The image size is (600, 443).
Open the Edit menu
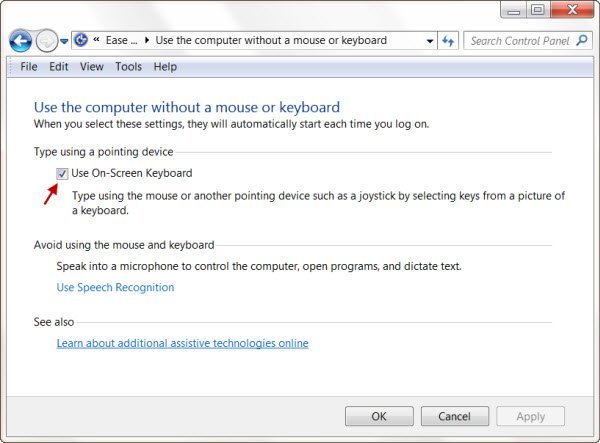pyautogui.click(x=59, y=67)
